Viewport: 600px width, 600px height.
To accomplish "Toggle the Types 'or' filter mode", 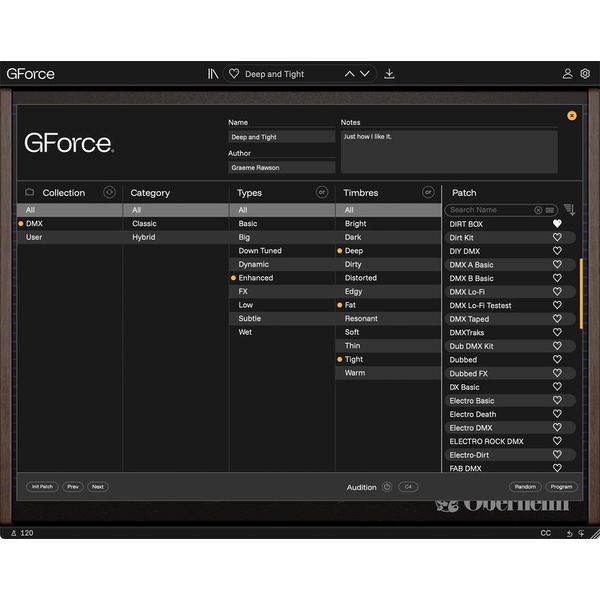I will tap(322, 192).
